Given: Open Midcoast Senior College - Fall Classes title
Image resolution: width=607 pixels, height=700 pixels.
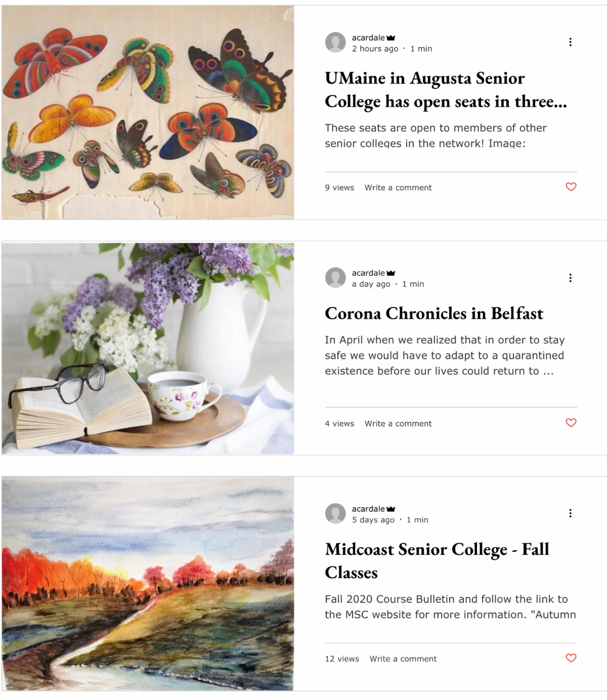Looking at the screenshot, I should pyautogui.click(x=437, y=561).
